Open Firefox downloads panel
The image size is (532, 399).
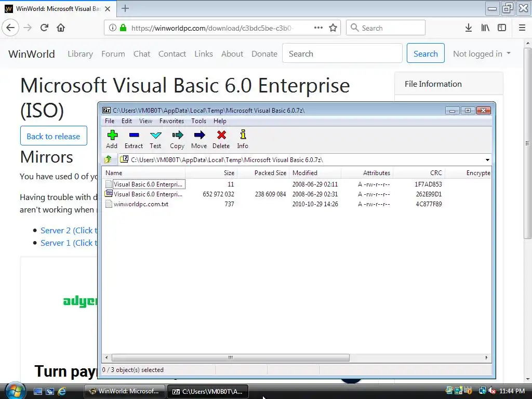(x=469, y=28)
